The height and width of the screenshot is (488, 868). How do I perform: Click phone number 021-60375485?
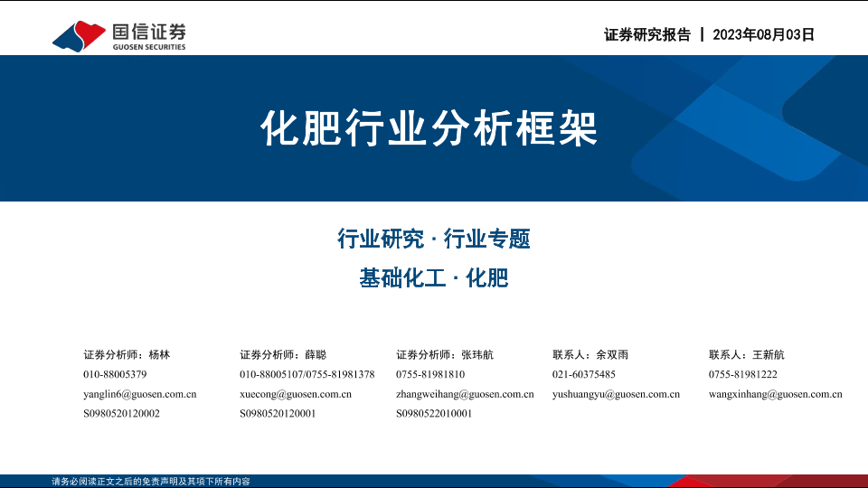(583, 374)
